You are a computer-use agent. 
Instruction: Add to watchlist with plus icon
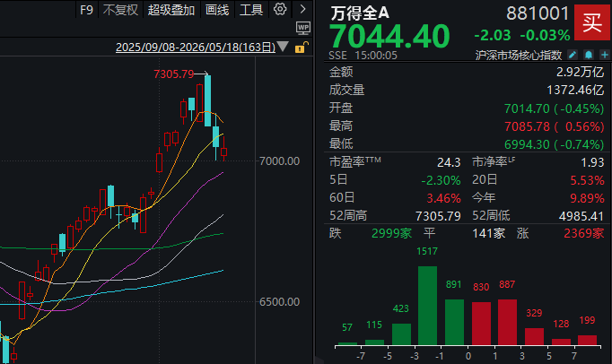click(605, 55)
